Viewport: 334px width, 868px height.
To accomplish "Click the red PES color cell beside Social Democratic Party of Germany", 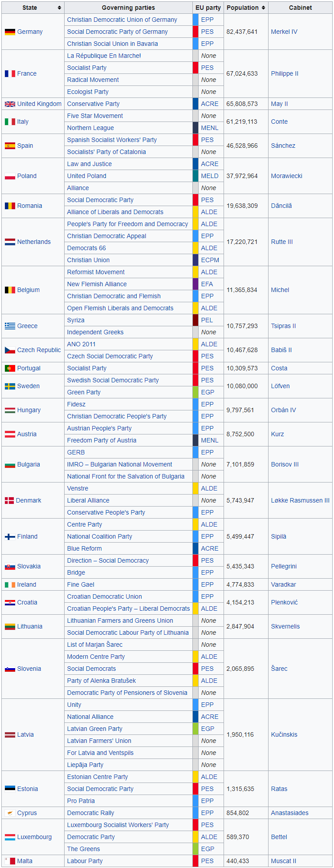I will tap(196, 32).
